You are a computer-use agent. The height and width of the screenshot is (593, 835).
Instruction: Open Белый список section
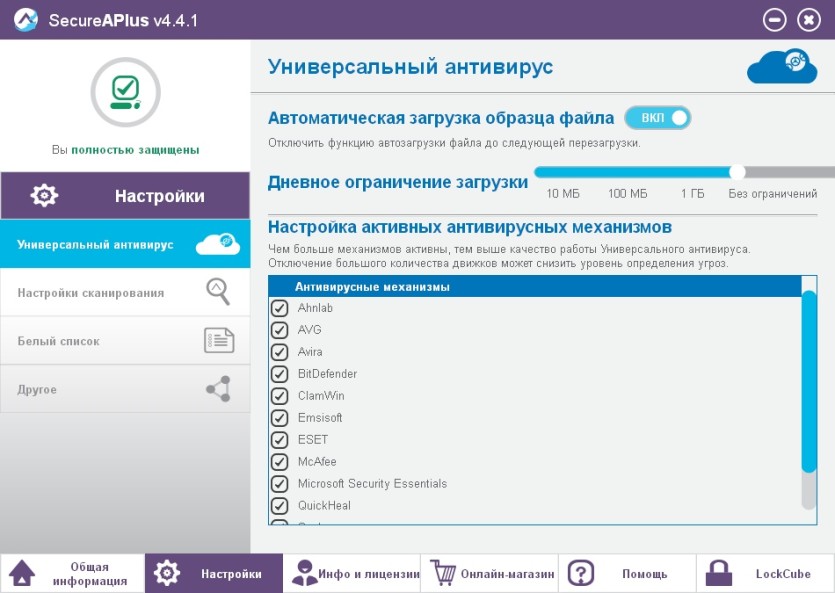point(125,341)
